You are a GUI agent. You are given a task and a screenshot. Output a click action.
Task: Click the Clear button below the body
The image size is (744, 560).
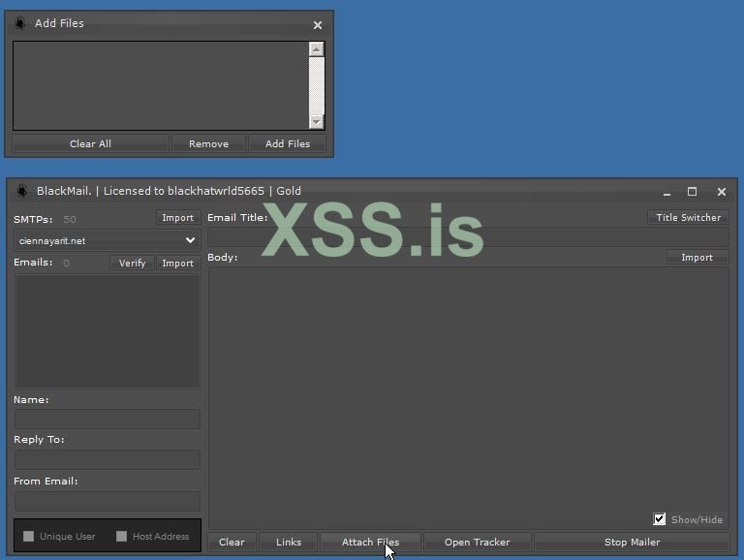click(x=232, y=542)
